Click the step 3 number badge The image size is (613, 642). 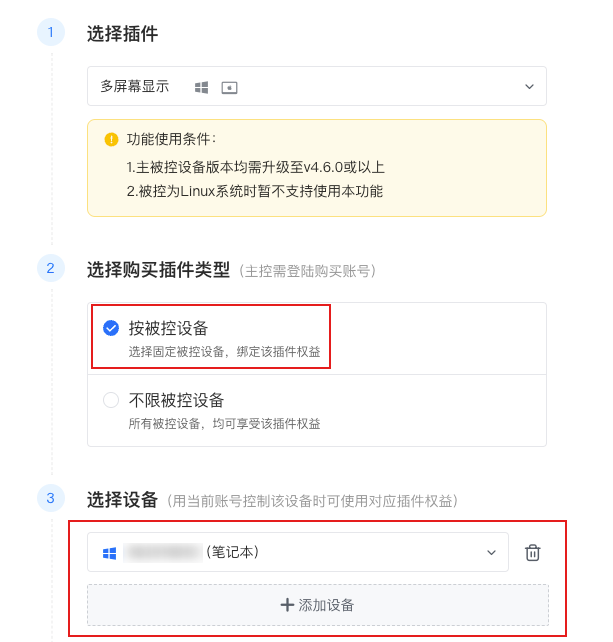pyautogui.click(x=51, y=497)
